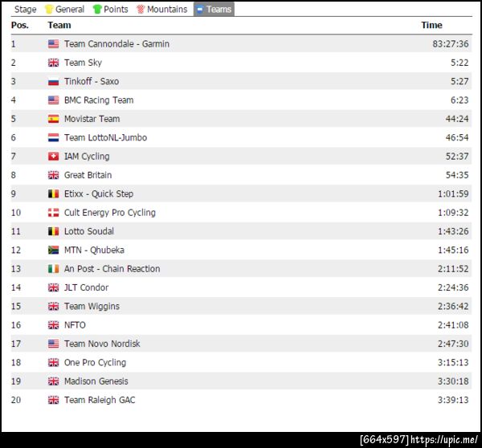Viewport: 482px width, 448px height.
Task: Select the Etixx - Quick Step team name
Action: [99, 193]
